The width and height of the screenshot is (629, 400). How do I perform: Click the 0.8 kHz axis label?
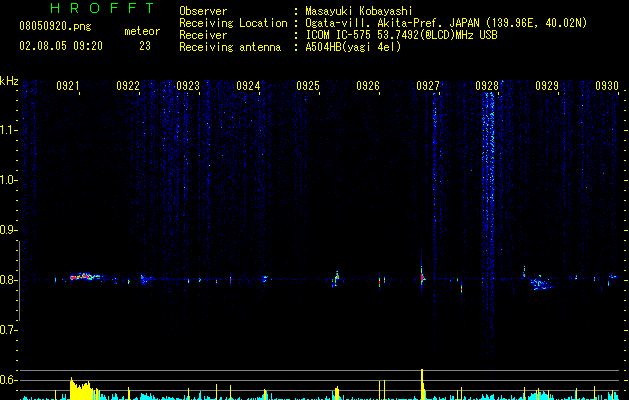coord(8,280)
